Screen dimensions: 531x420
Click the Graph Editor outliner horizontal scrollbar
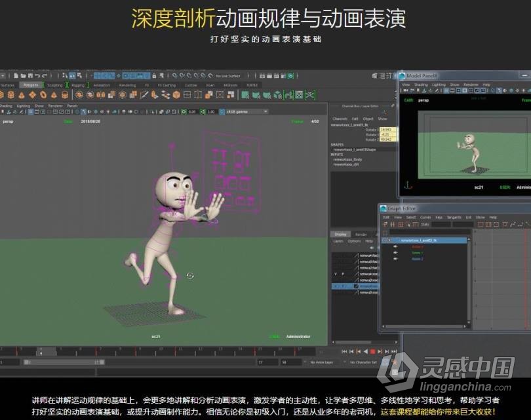(425, 326)
